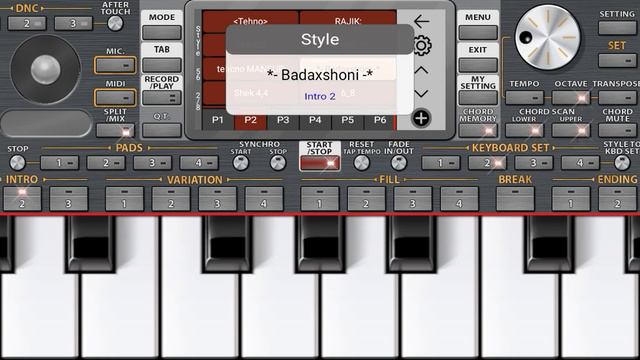Toggle CHORD SCAN LOWER button
The height and width of the screenshot is (360, 640).
[524, 130]
